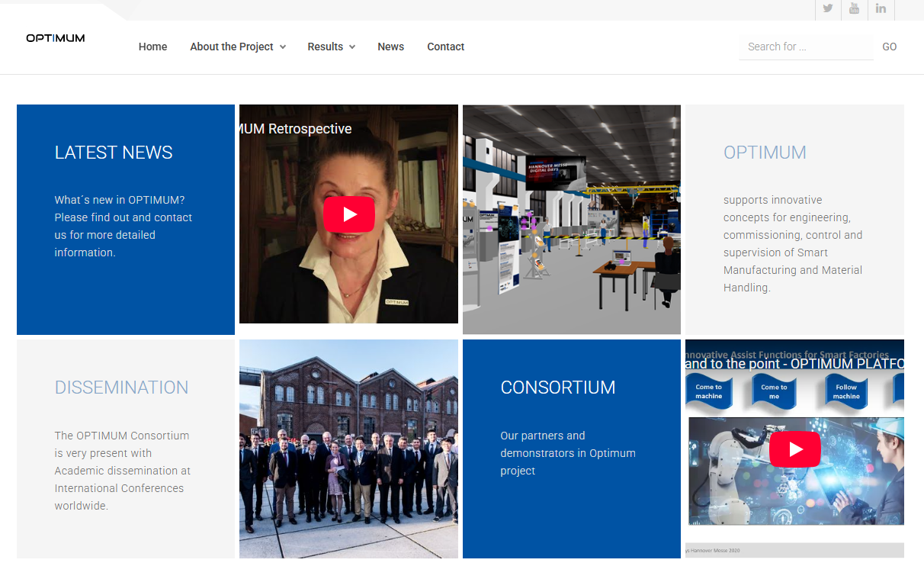This screenshot has height=579, width=924.
Task: Expand the About the Project dropdown arrow
Action: (283, 47)
